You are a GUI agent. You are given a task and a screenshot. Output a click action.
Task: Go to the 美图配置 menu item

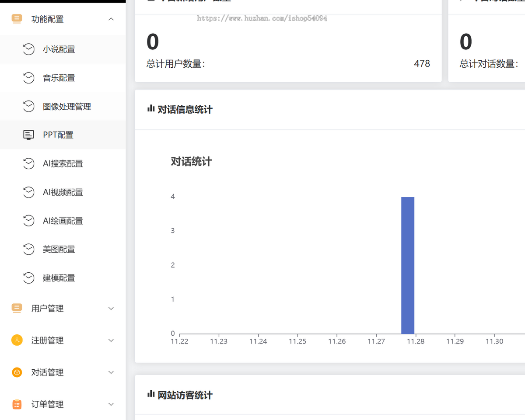(x=63, y=249)
